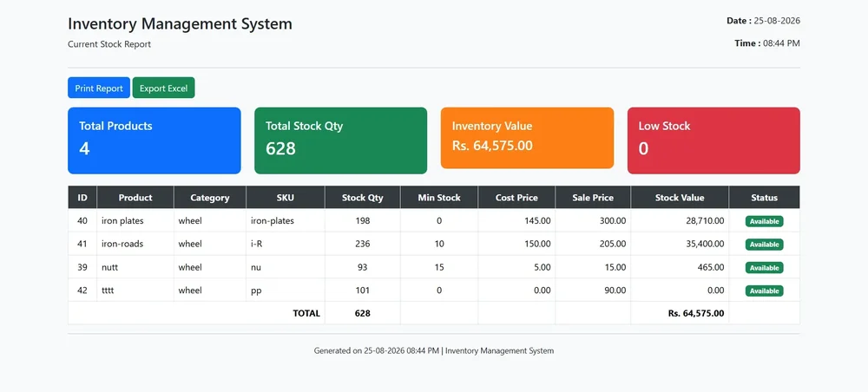Click min stock value 15 for nutt
868x392 pixels.
[x=439, y=267]
